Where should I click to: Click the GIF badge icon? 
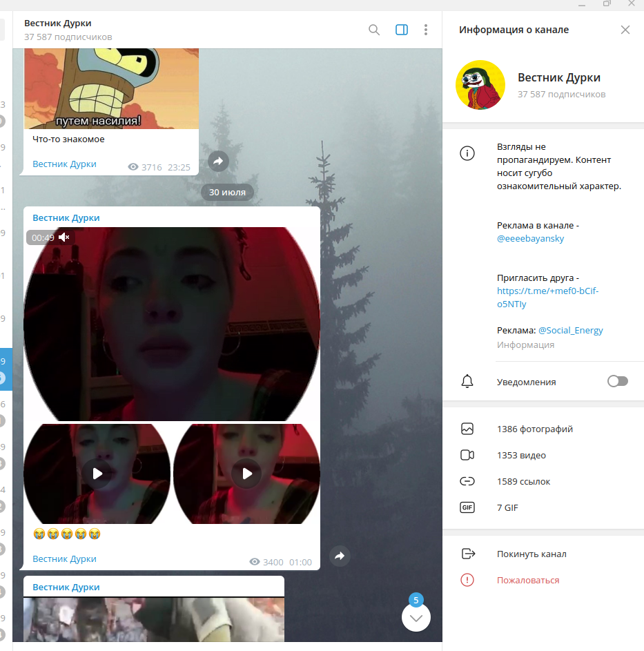click(467, 507)
